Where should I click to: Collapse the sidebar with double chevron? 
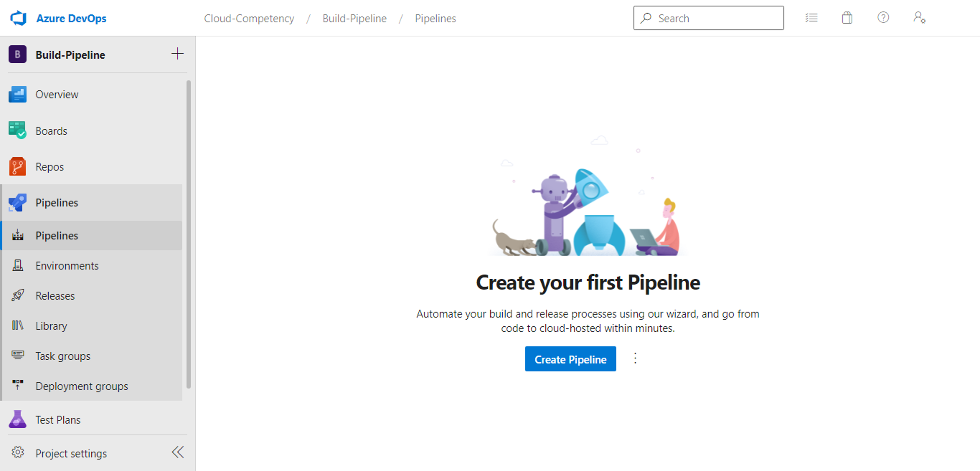click(x=178, y=452)
